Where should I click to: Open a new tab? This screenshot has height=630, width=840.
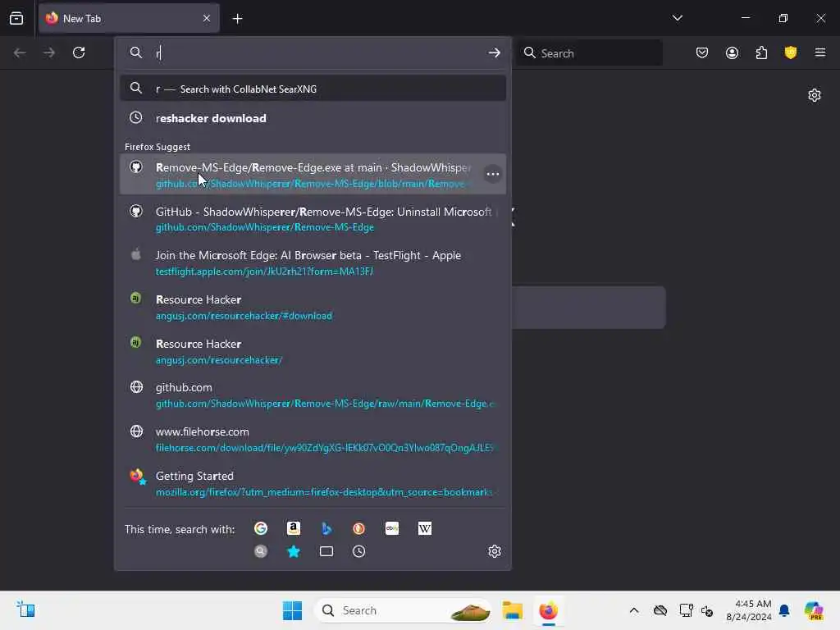[237, 19]
